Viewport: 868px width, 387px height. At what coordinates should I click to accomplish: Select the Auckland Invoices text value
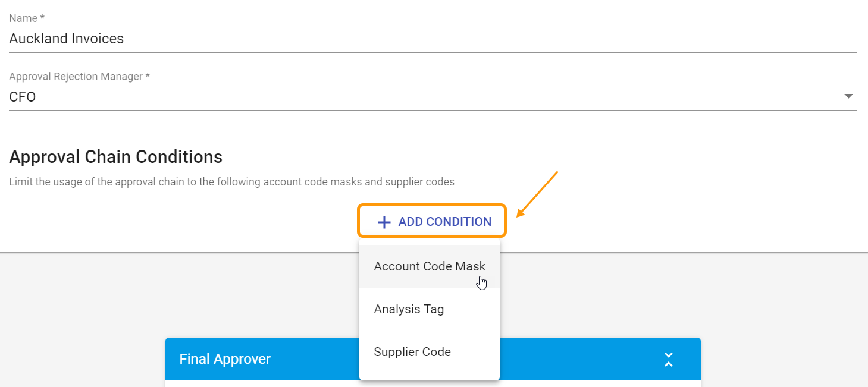[x=66, y=38]
